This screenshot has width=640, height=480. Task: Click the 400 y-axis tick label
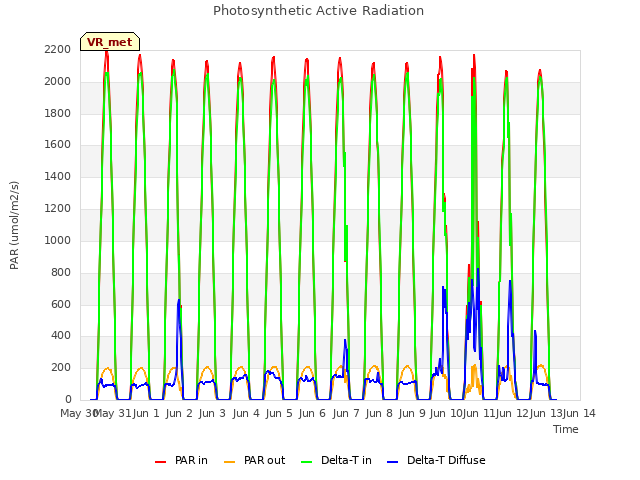tap(61, 336)
